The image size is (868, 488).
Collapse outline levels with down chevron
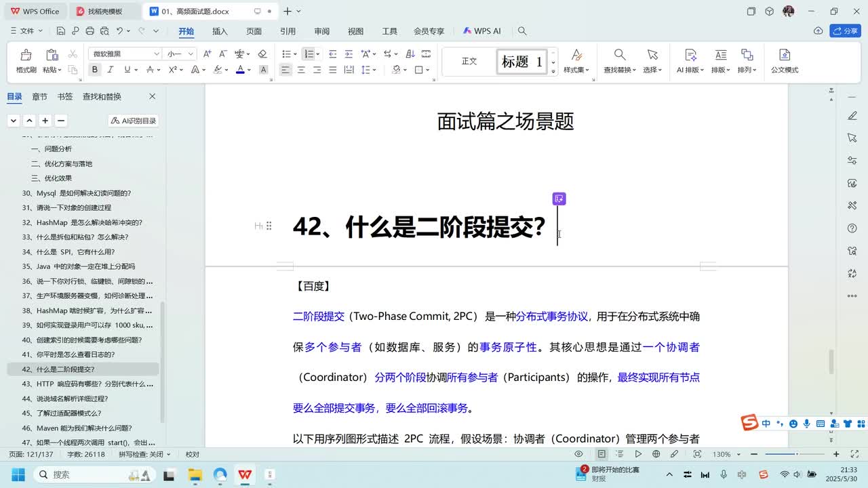[x=14, y=121]
